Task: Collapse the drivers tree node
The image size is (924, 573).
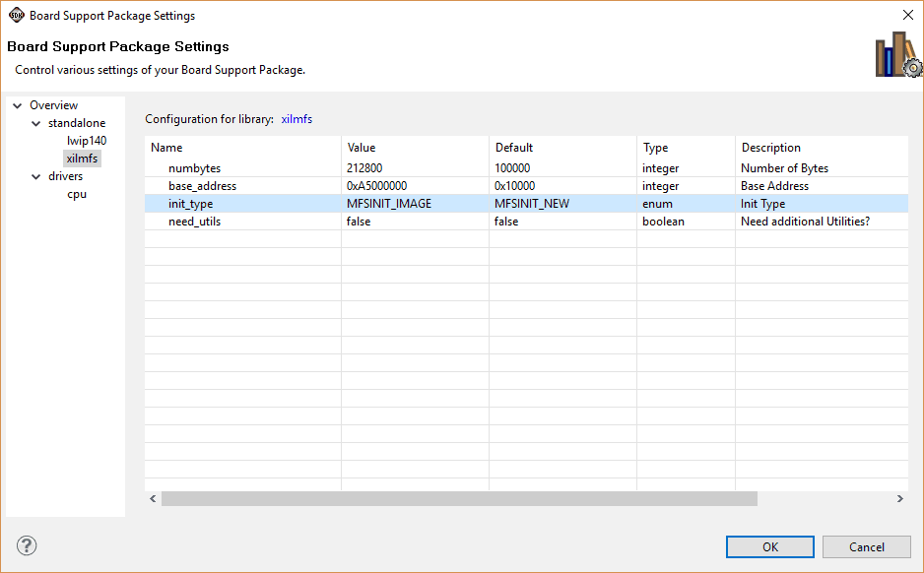Action: 35,176
